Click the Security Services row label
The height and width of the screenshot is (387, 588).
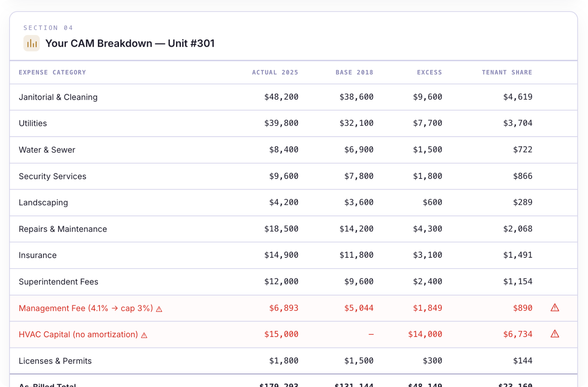click(52, 176)
